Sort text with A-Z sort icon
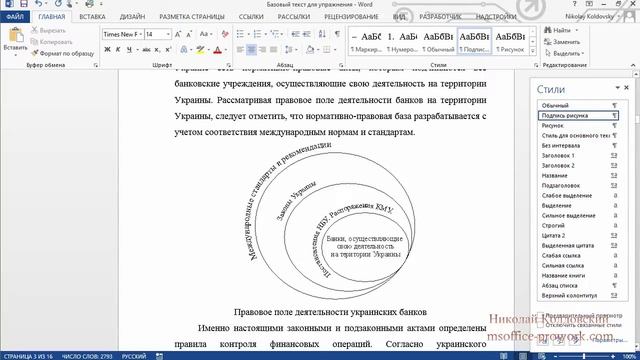 click(x=322, y=34)
